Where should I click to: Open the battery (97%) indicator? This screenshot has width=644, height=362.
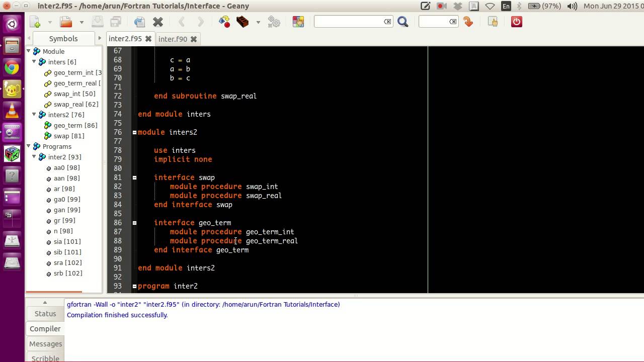pyautogui.click(x=545, y=6)
